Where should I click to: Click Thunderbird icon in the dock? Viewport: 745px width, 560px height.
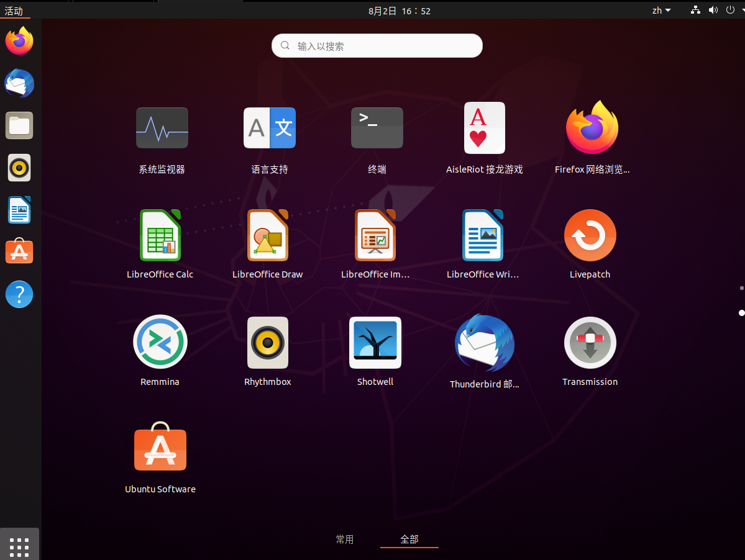pos(19,83)
